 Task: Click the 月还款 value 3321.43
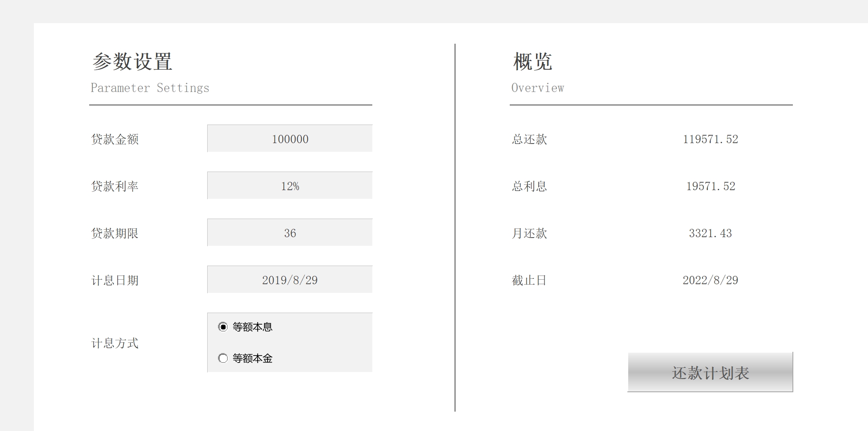710,233
